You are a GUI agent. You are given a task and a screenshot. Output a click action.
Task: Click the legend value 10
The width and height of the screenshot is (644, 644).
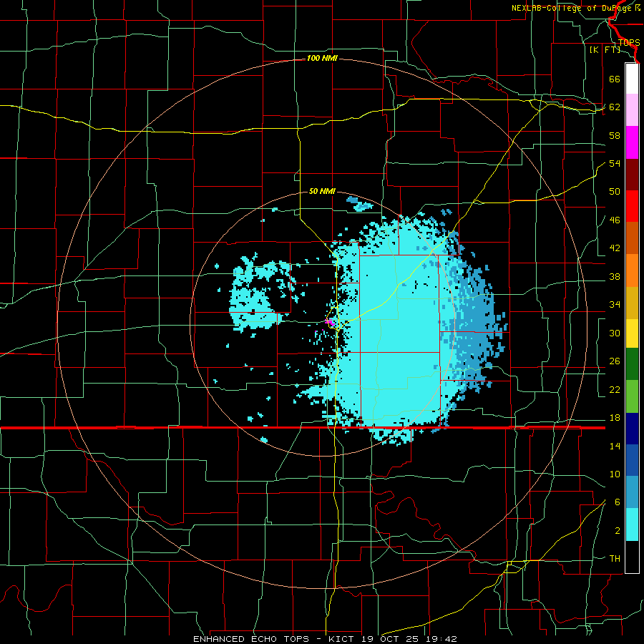(615, 474)
